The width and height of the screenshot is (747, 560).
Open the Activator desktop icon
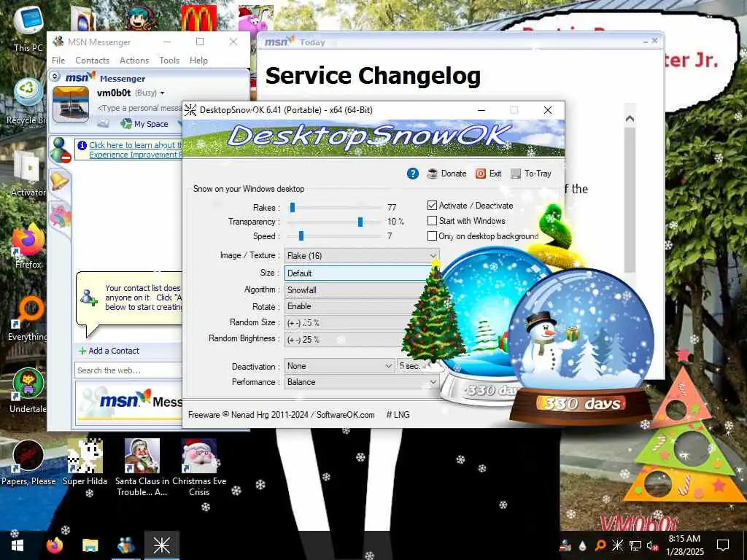28,174
